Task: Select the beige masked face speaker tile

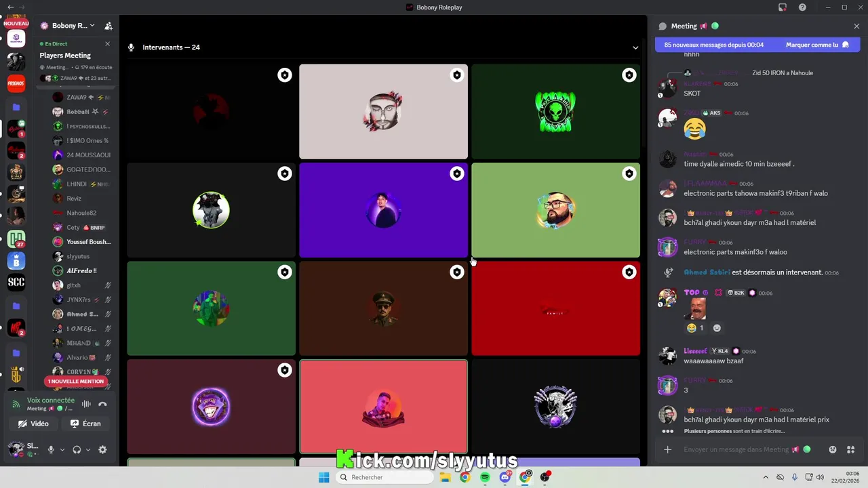Action: click(x=383, y=112)
